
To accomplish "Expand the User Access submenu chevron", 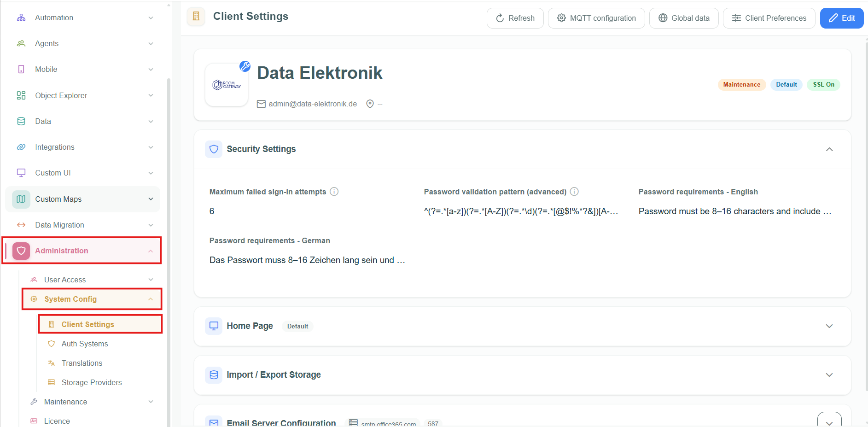I will coord(151,280).
